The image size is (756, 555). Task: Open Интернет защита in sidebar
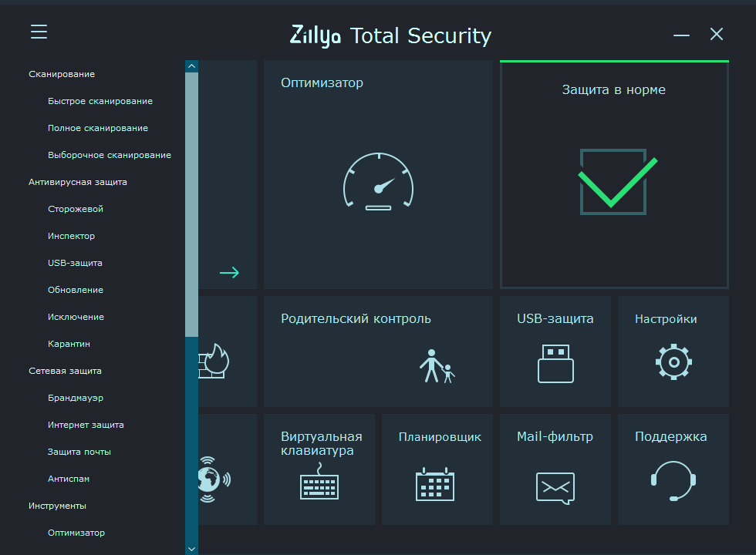point(86,425)
